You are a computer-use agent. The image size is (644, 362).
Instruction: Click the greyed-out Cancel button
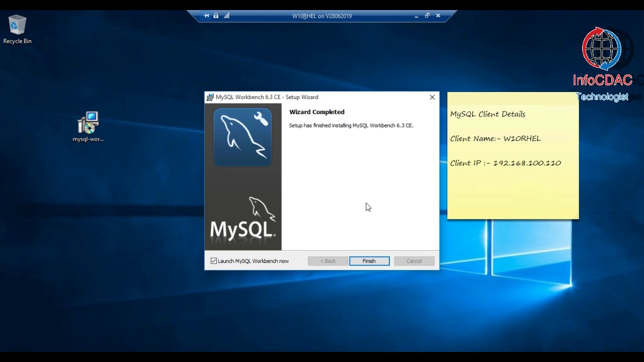tap(414, 261)
